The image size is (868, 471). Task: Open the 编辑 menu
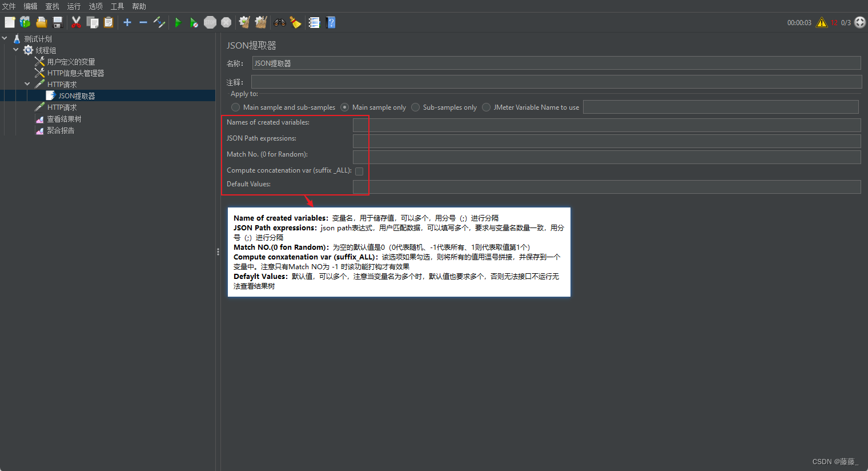pyautogui.click(x=31, y=6)
